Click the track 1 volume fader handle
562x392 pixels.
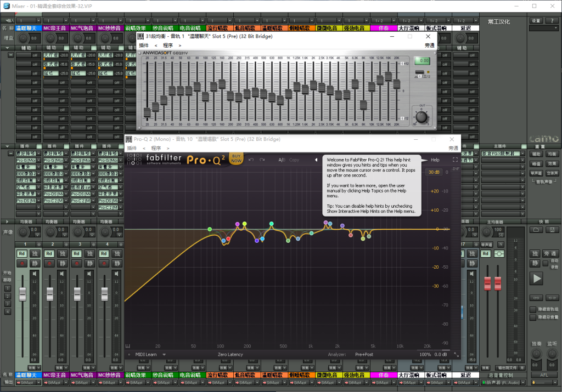click(x=22, y=294)
